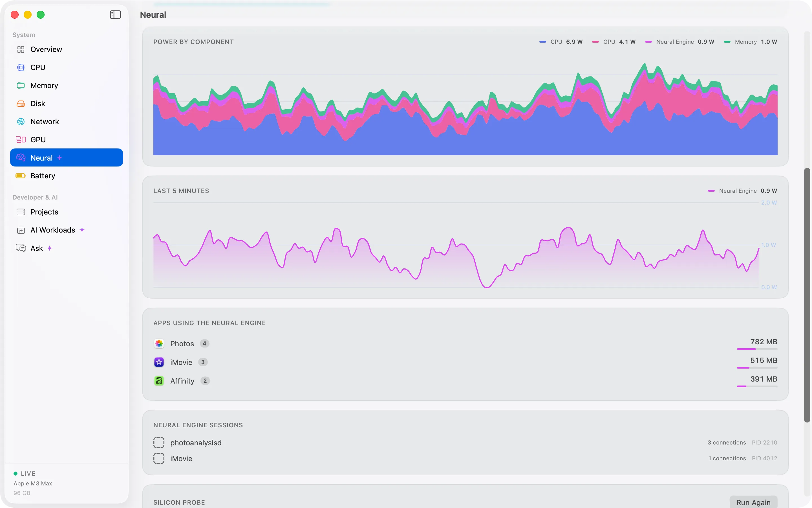Click the Photos app icon
Image resolution: width=812 pixels, height=508 pixels.
pos(159,343)
